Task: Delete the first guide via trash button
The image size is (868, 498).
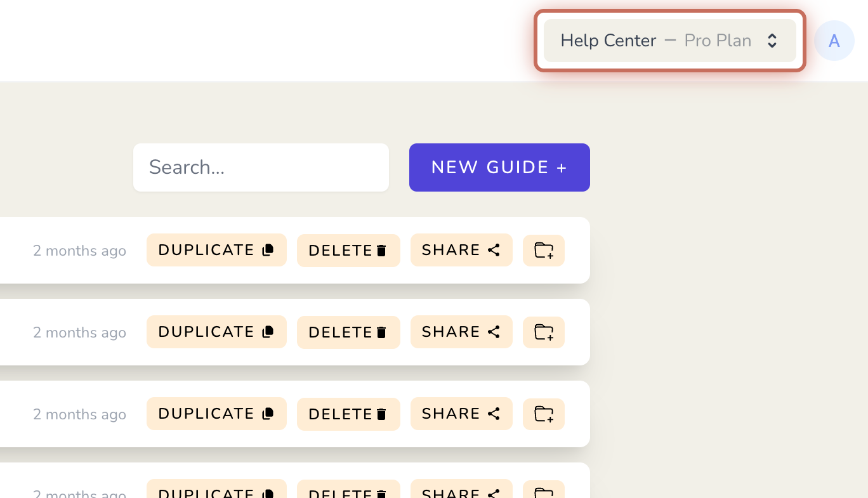Action: pos(348,251)
